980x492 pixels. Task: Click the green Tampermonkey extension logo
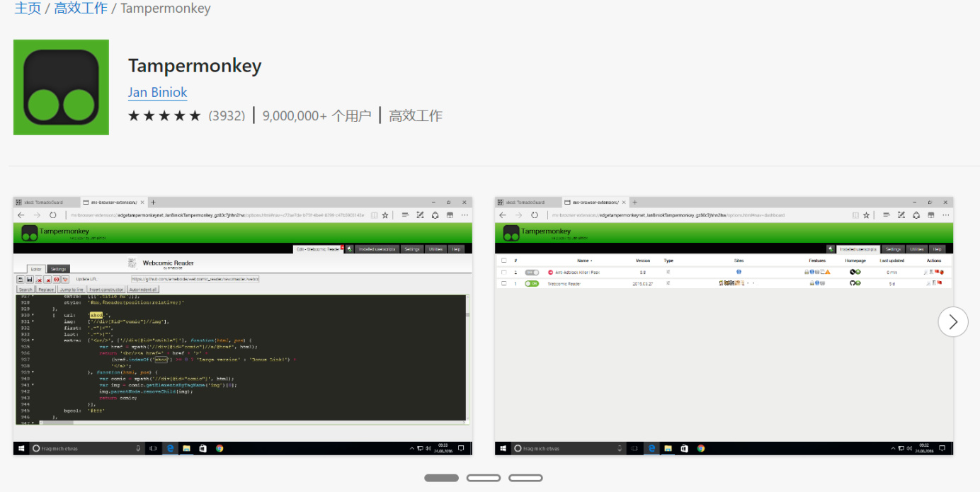point(61,87)
